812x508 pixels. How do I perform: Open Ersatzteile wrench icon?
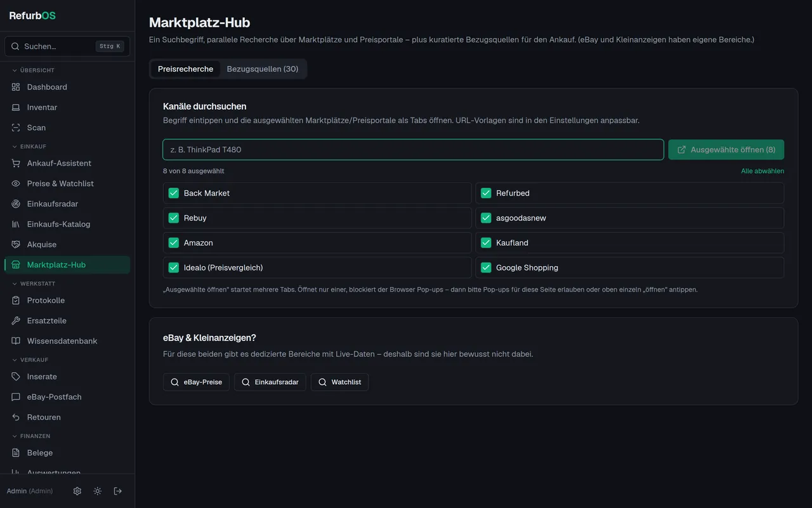coord(16,321)
